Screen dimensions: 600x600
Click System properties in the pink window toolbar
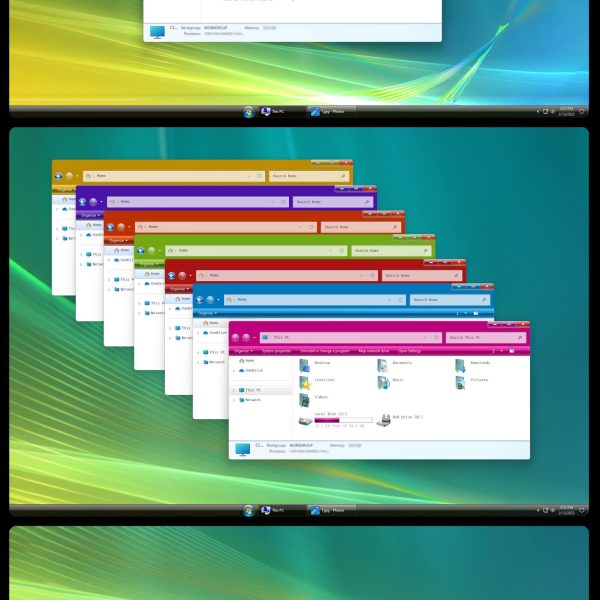point(276,351)
